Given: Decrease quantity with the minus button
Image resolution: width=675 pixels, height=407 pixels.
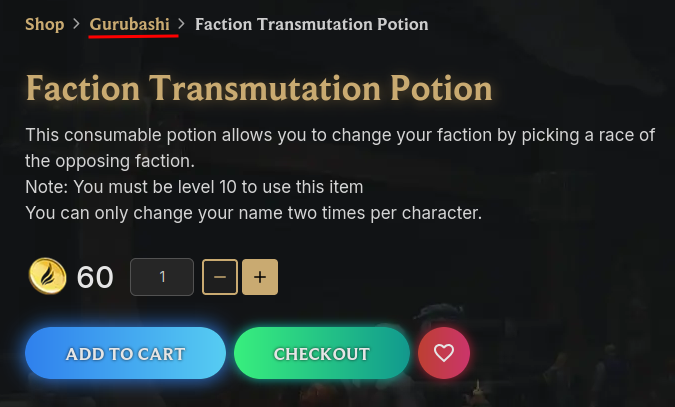Looking at the screenshot, I should 220,277.
